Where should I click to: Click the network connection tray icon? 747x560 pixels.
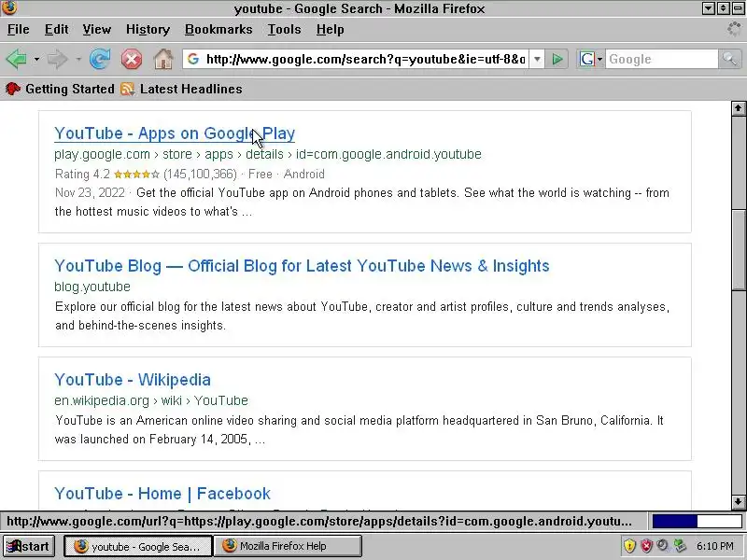click(680, 546)
